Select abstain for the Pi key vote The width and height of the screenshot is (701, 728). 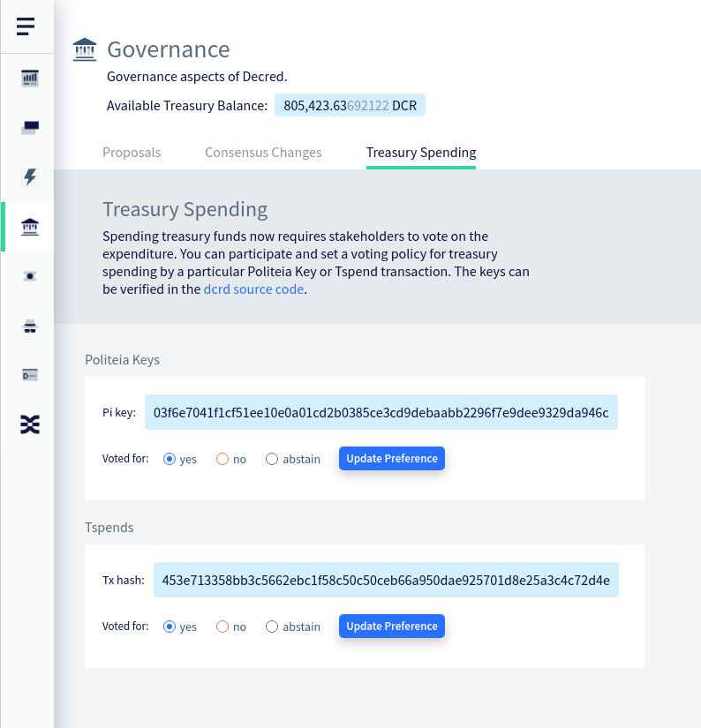[272, 459]
